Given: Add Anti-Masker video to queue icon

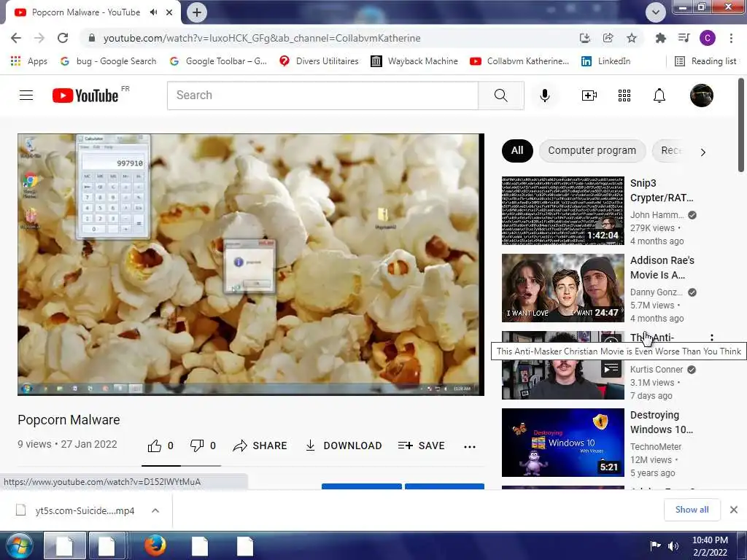Looking at the screenshot, I should (611, 368).
